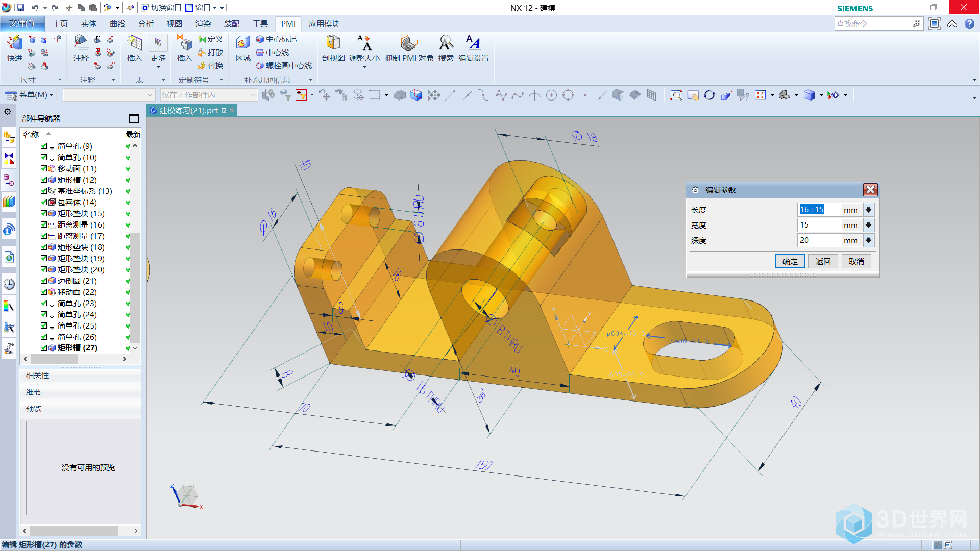
Task: Switch to the 曲线 ribbon tab
Action: pos(117,23)
